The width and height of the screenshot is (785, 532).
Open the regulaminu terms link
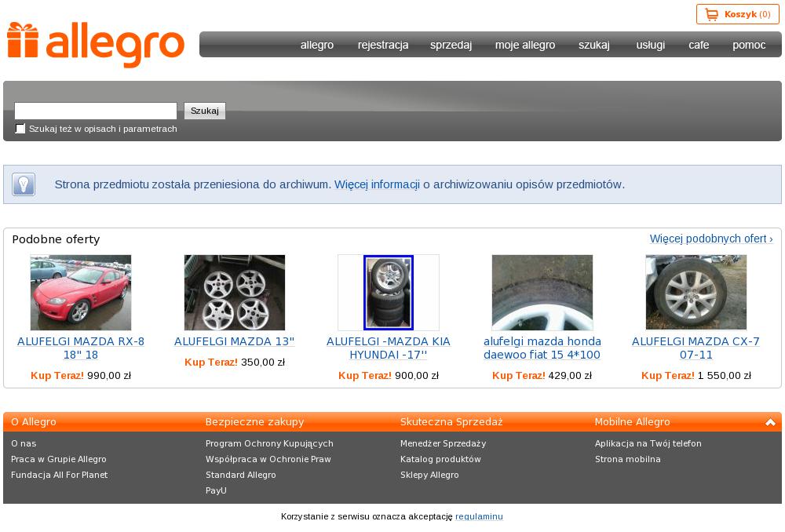[x=479, y=516]
